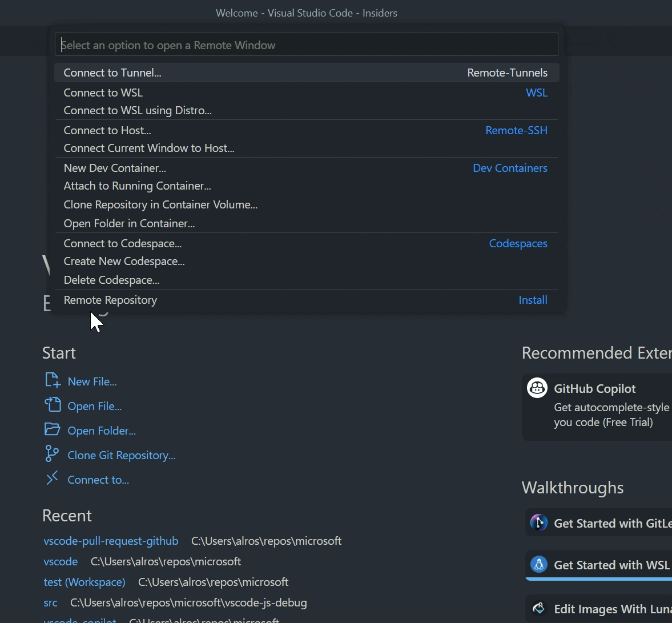Click the Connect to... remote icon
The height and width of the screenshot is (623, 672).
pos(52,479)
